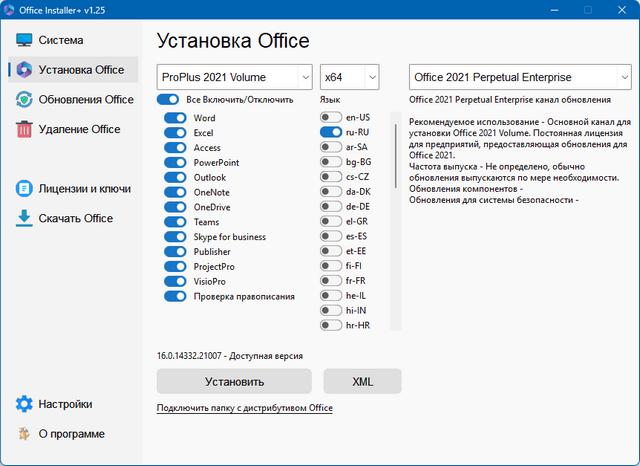This screenshot has width=640, height=466.
Task: Click the Office install icon in sidebar
Action: click(x=24, y=70)
